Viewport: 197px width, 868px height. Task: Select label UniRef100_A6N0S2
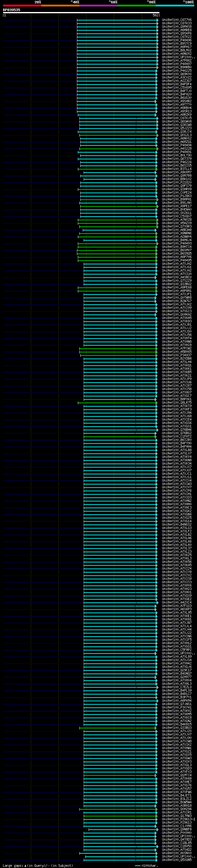[x=177, y=139]
